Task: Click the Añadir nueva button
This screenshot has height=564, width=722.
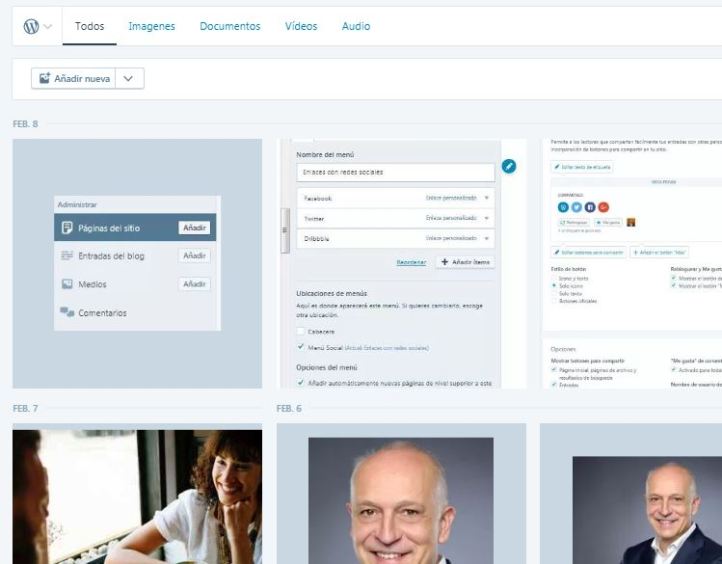Action: point(74,78)
